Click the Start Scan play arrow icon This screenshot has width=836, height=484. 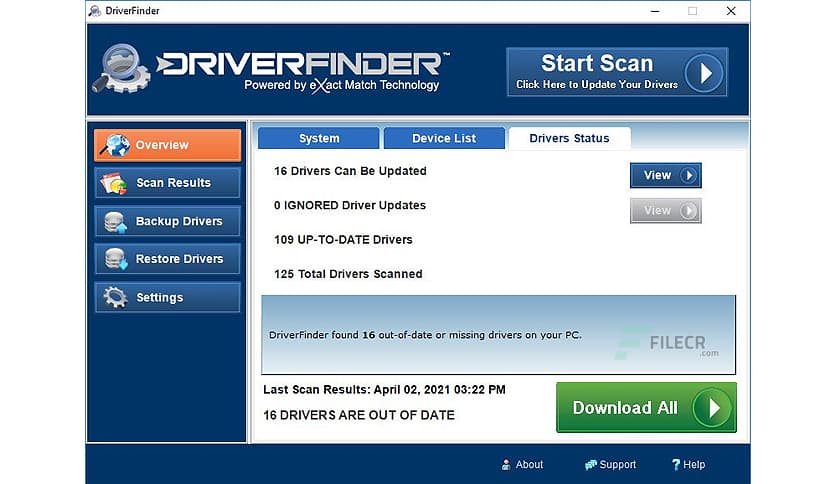tap(704, 72)
